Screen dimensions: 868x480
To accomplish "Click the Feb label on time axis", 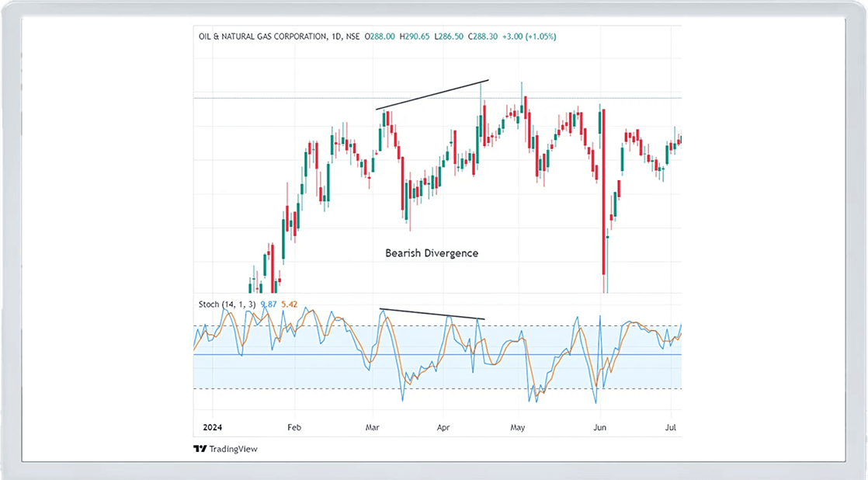I will [x=293, y=427].
